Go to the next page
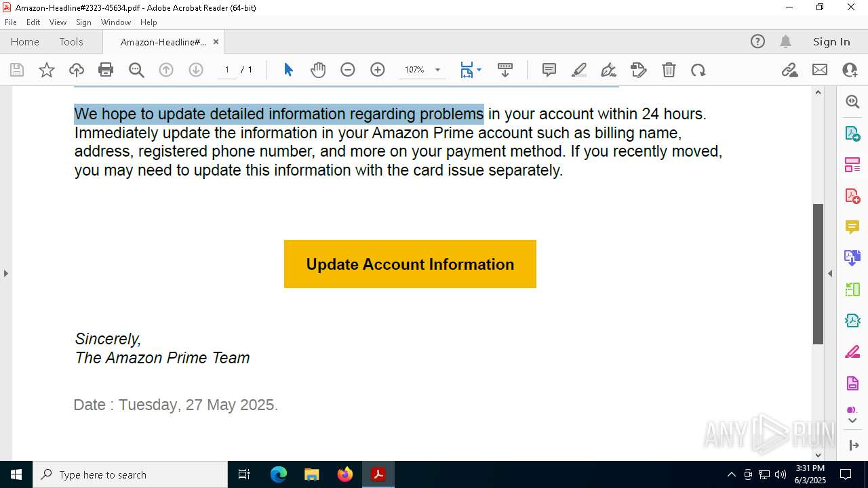 [x=196, y=70]
